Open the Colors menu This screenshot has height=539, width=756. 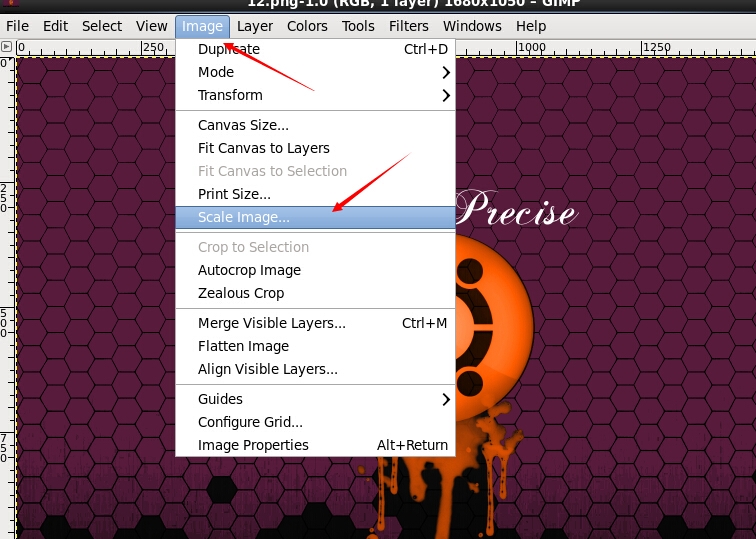(x=307, y=26)
